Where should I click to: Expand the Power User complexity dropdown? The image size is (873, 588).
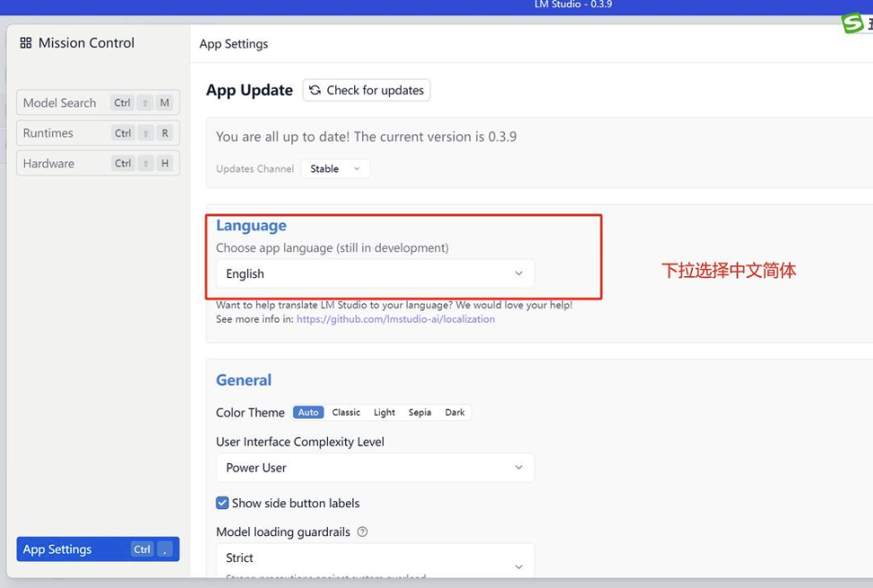[376, 468]
